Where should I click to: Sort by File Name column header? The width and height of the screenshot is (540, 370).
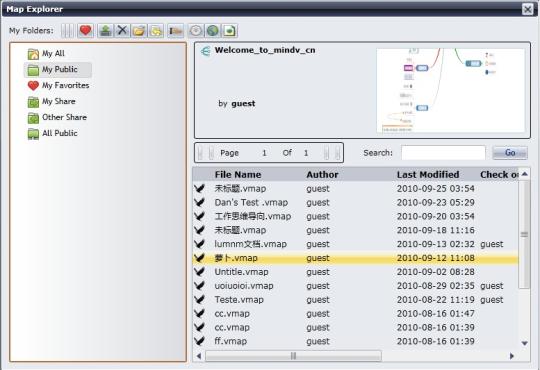point(238,175)
